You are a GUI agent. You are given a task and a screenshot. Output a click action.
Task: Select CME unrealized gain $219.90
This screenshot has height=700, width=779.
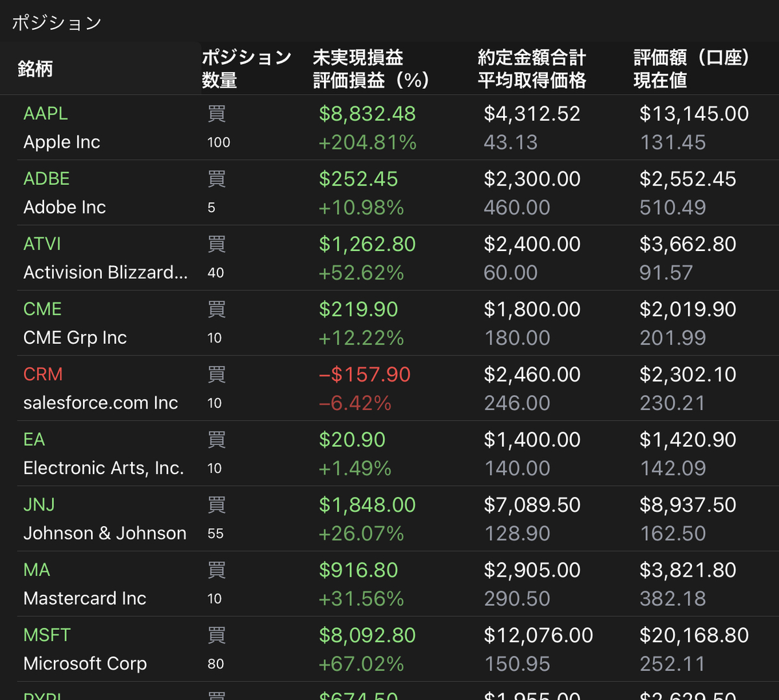coord(358,309)
